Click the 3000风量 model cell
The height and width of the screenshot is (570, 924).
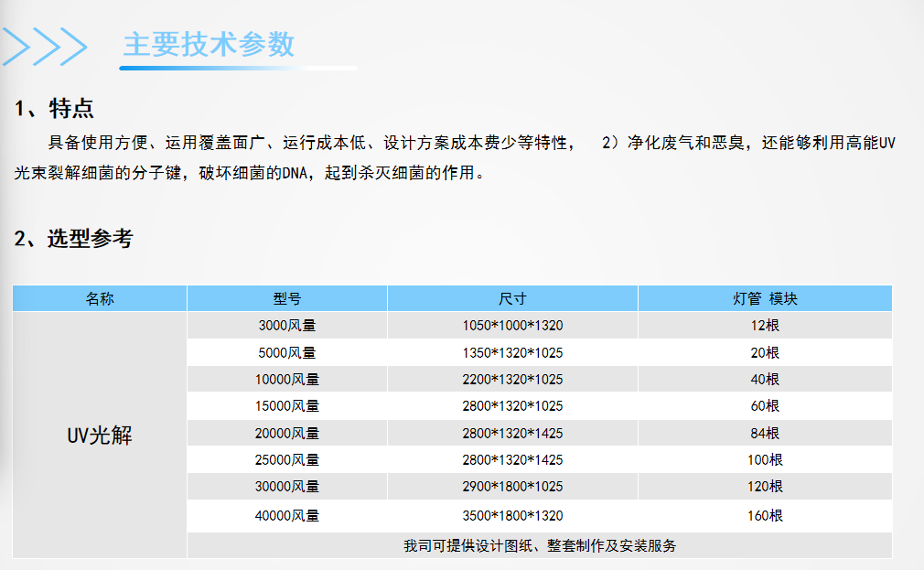pos(286,325)
